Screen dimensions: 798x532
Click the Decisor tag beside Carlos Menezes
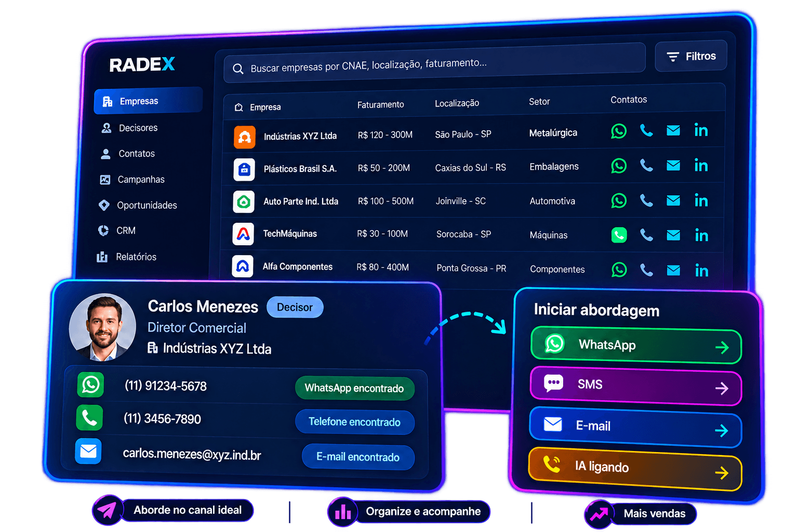[x=295, y=307]
